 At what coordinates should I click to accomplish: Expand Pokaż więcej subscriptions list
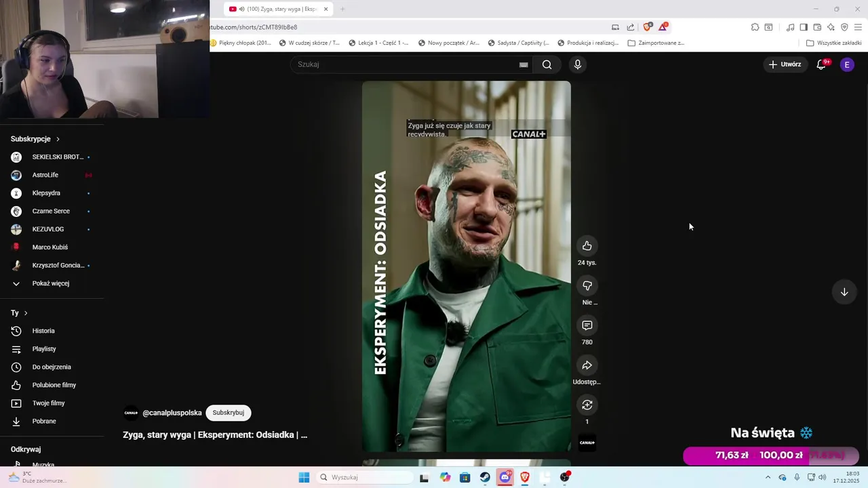[51, 283]
